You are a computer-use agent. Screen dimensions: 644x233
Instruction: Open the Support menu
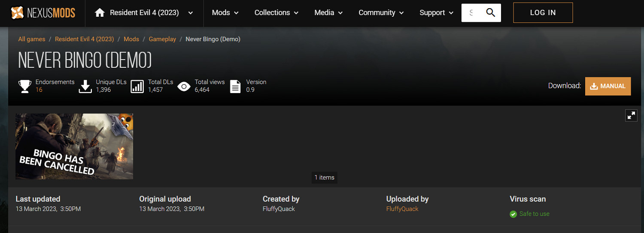point(436,13)
